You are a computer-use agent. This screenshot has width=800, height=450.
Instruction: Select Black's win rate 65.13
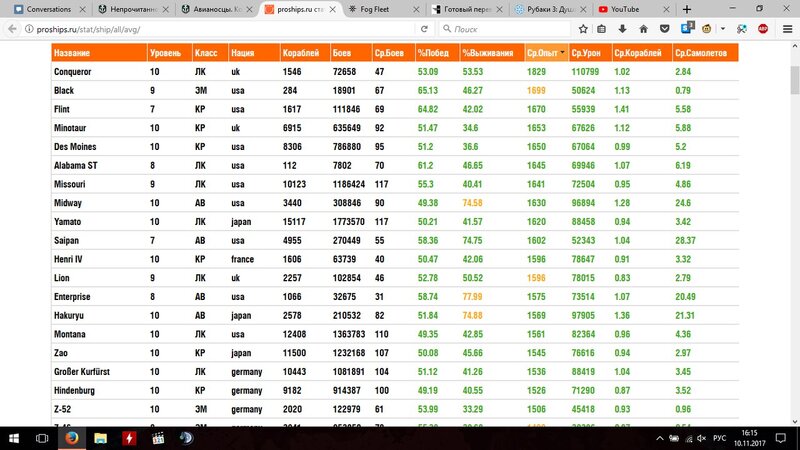click(428, 91)
